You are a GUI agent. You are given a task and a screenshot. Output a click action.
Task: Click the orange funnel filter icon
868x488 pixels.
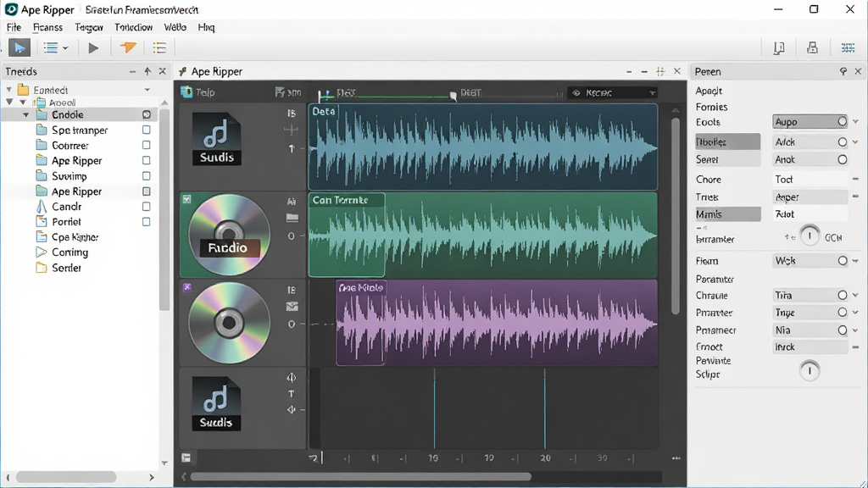[128, 48]
